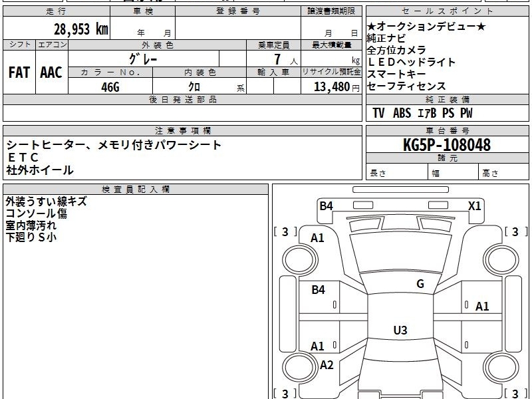Click the 諸元 header
Viewport: 532px width, 399px height.
[x=447, y=158]
